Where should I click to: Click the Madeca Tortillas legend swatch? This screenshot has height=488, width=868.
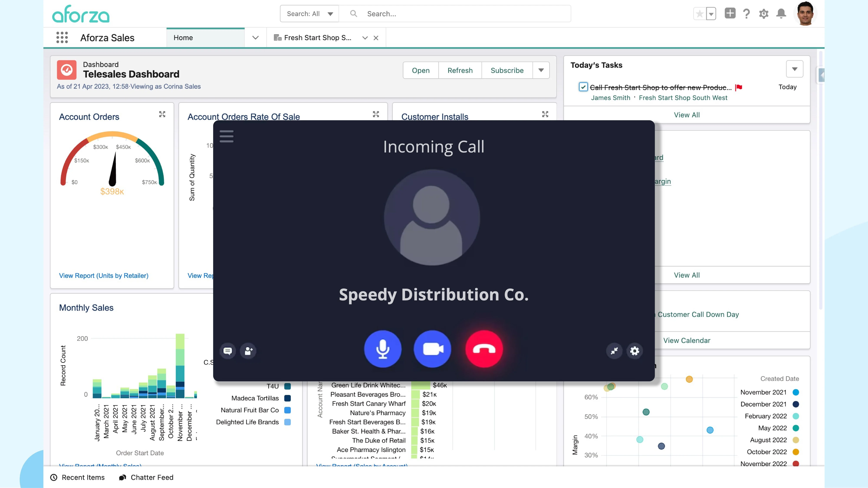[x=288, y=398]
